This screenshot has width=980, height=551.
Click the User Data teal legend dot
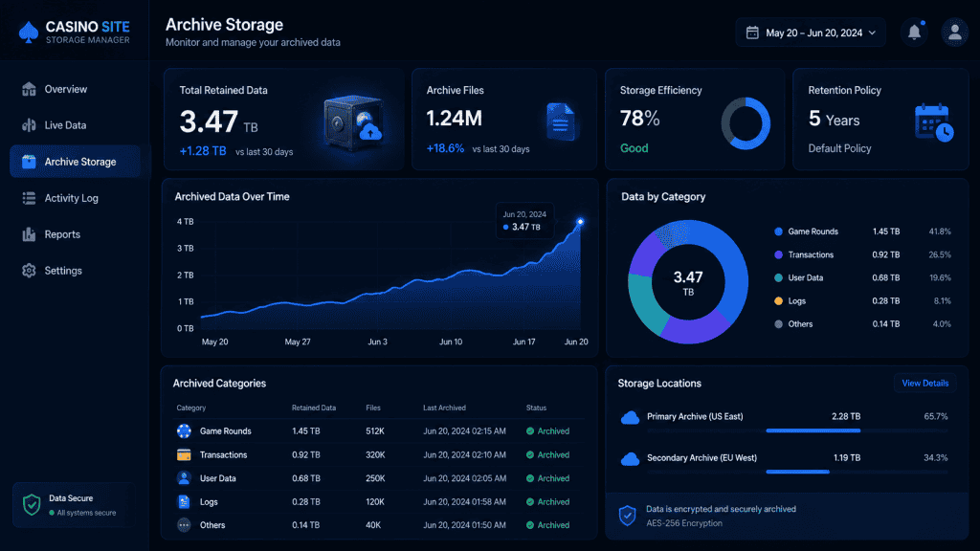coord(778,278)
